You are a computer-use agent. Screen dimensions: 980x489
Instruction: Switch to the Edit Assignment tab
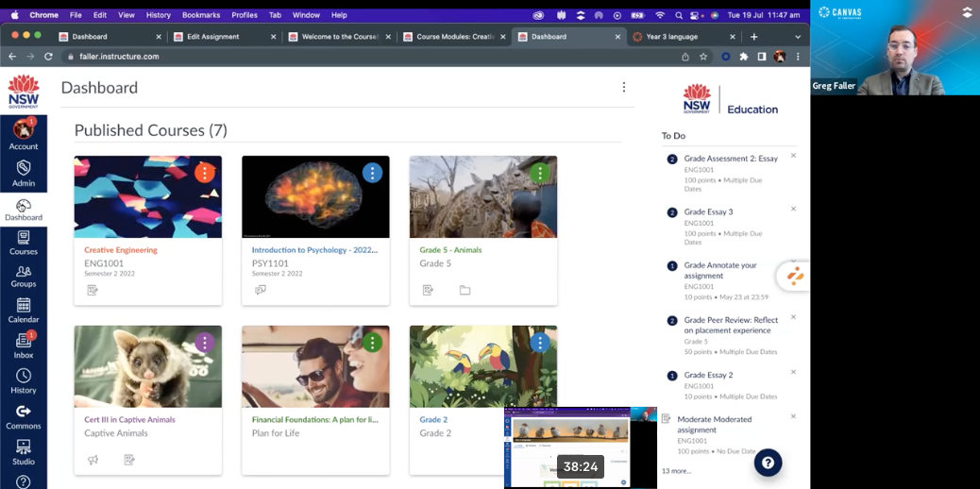coord(223,37)
